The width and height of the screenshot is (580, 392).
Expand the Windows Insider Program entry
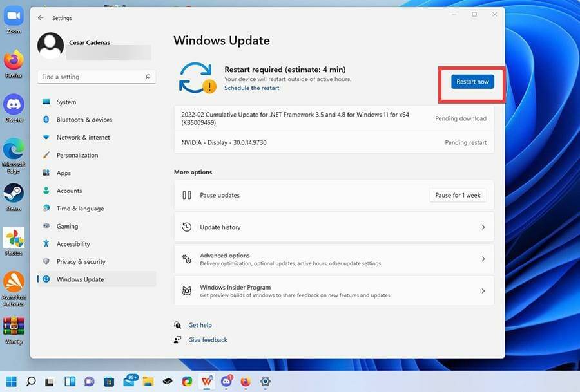point(334,290)
